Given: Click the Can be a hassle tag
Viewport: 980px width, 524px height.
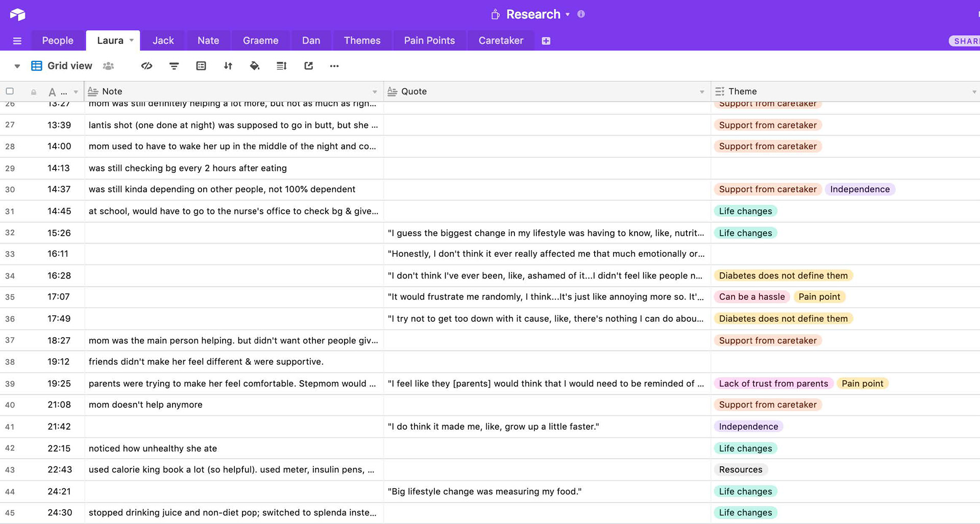Looking at the screenshot, I should (752, 297).
